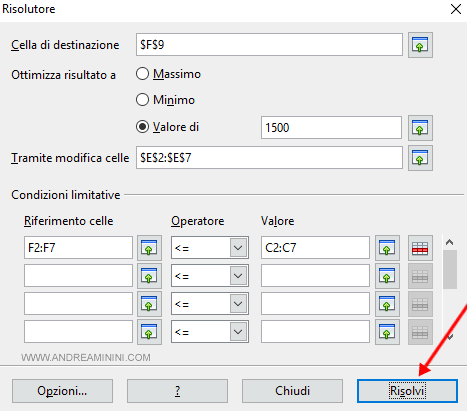Select the Minimo radio option
467x411 pixels.
pos(142,100)
